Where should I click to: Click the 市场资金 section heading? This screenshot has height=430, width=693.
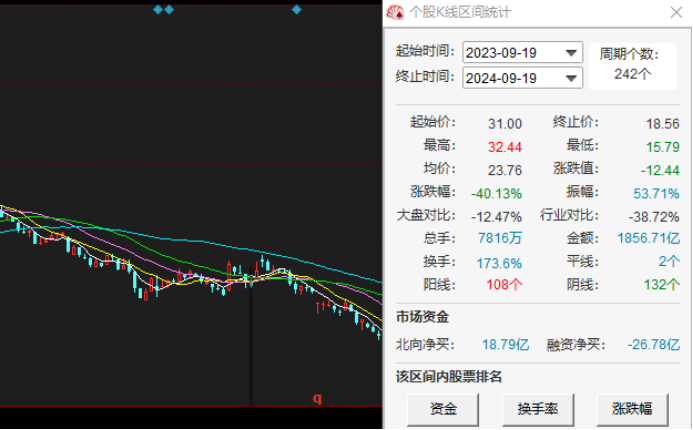[x=423, y=317]
